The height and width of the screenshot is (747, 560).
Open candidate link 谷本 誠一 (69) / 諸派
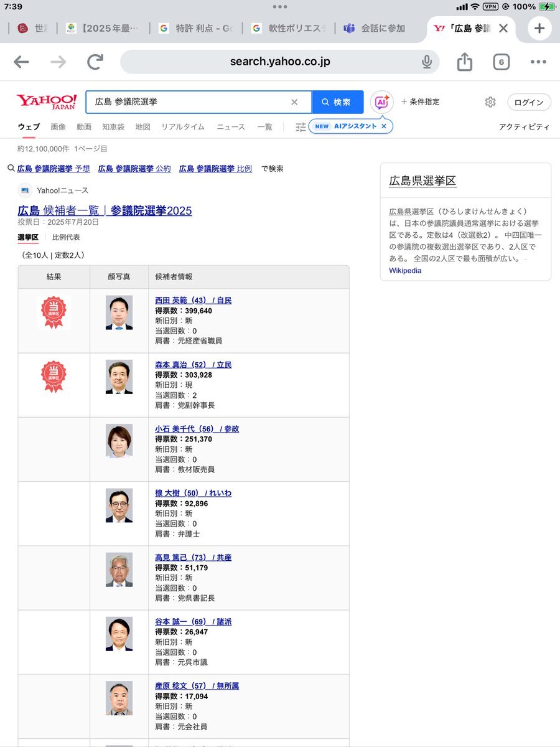click(x=193, y=621)
